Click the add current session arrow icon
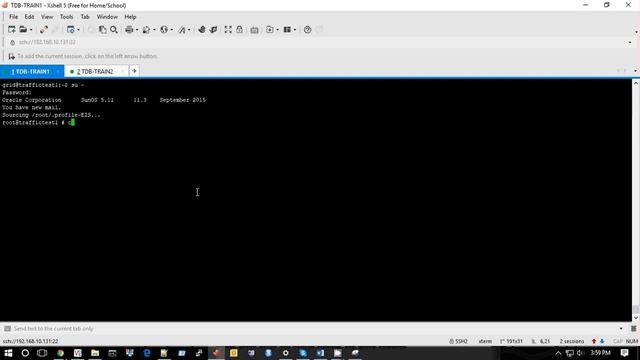640x360 pixels. coord(11,56)
